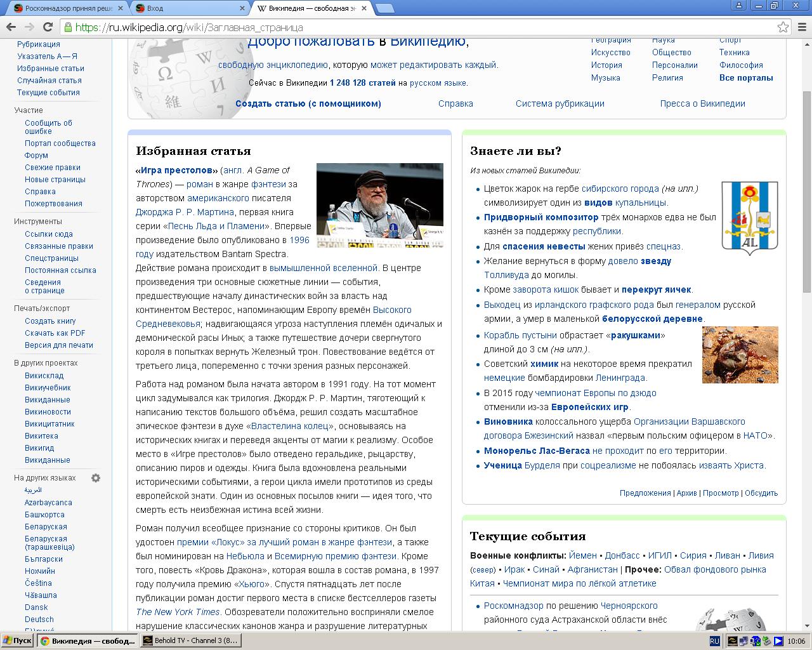Open The New York Times link

point(178,612)
